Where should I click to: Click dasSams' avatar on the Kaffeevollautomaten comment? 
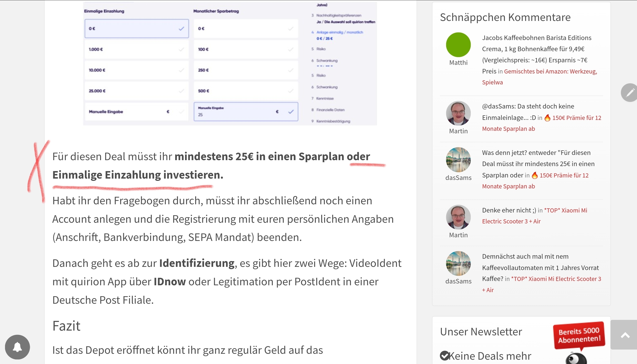point(458,263)
